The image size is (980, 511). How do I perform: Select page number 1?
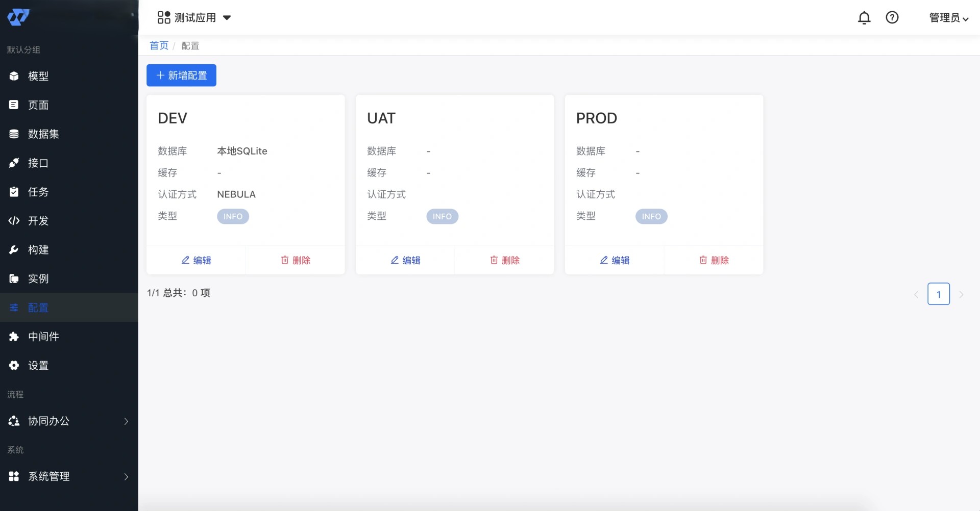point(939,294)
